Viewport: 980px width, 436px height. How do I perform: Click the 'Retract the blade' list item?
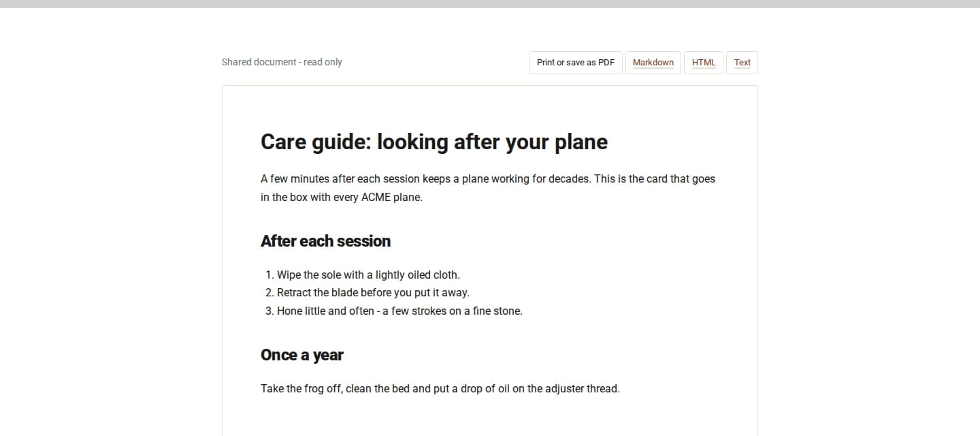373,293
